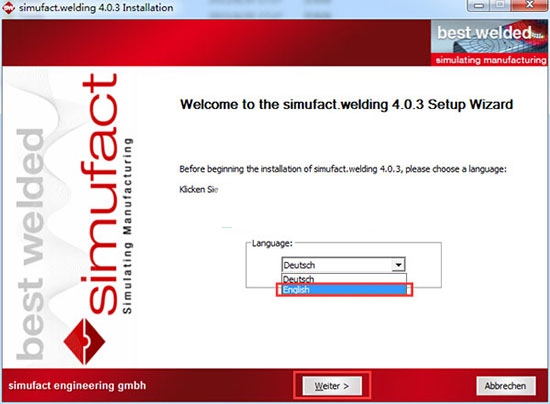The width and height of the screenshot is (550, 404).
Task: Click the simufact engineering gmbh footer text
Action: [x=77, y=385]
